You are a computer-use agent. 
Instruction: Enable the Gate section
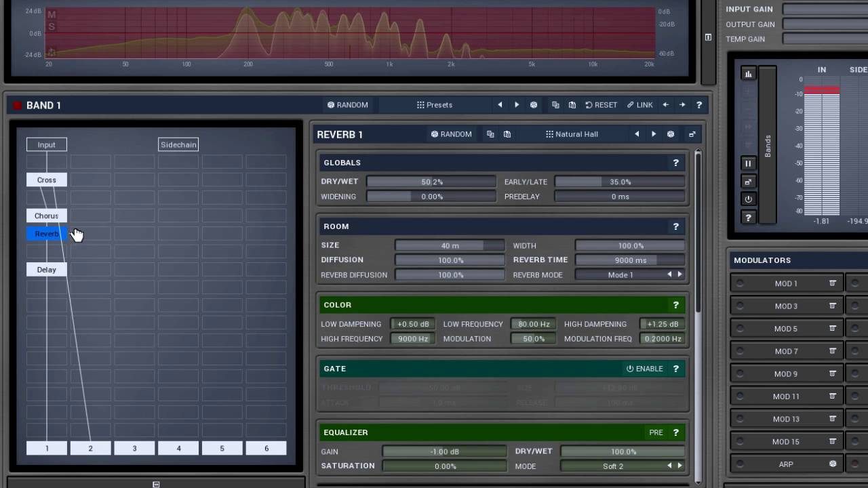click(x=644, y=369)
